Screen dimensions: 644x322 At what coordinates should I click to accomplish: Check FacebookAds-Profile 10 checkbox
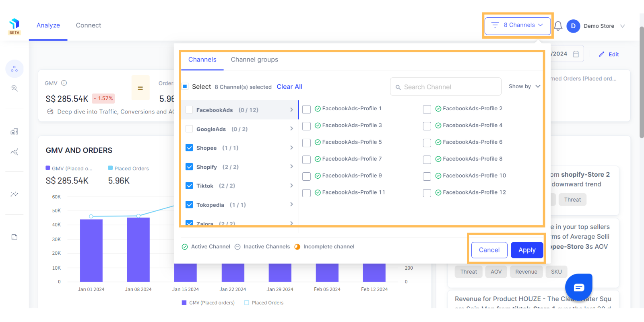coord(427,176)
